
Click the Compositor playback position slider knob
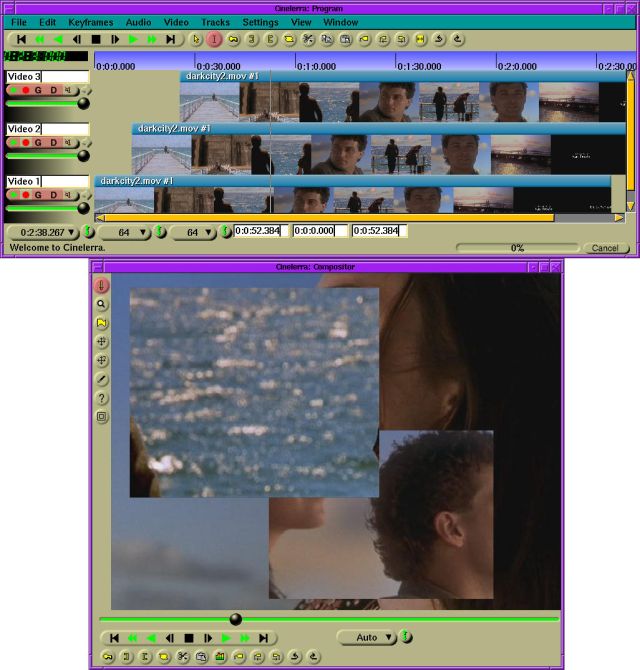tap(236, 619)
